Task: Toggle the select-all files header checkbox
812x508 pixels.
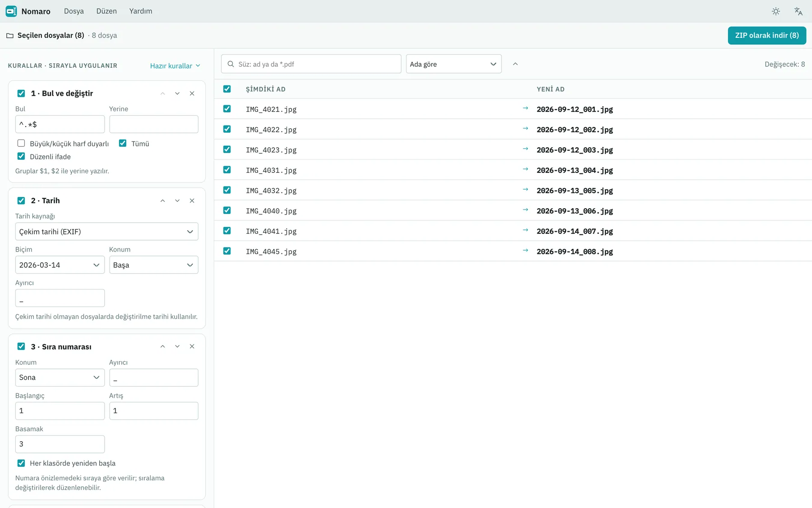Action: (227, 89)
